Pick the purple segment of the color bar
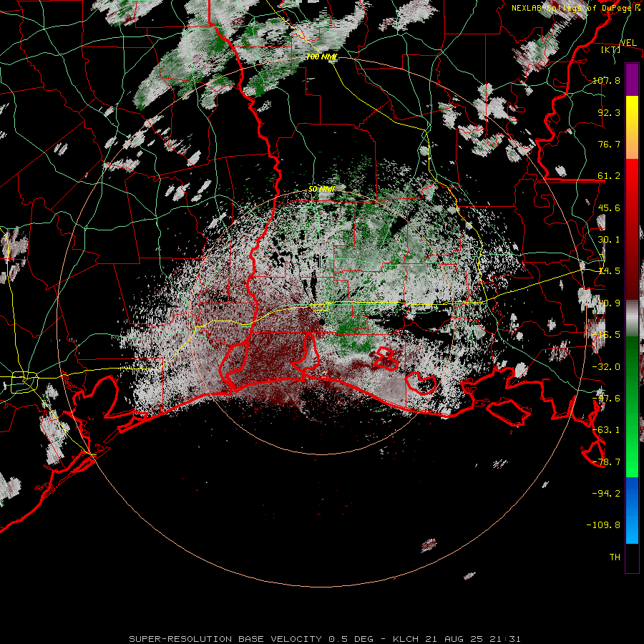This screenshot has width=644, height=644. coord(632,79)
